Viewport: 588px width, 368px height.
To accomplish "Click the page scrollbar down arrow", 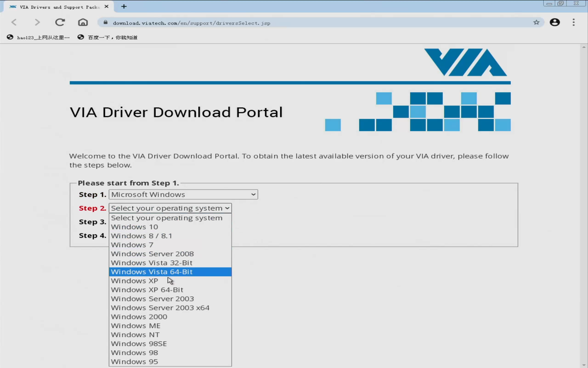I will pyautogui.click(x=584, y=365).
